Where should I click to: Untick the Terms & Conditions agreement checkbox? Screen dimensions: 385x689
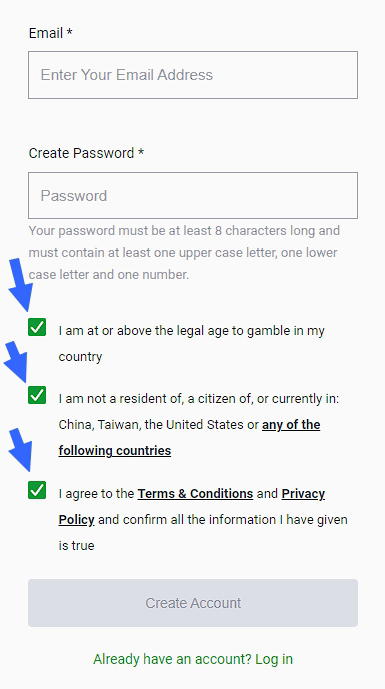tap(37, 490)
